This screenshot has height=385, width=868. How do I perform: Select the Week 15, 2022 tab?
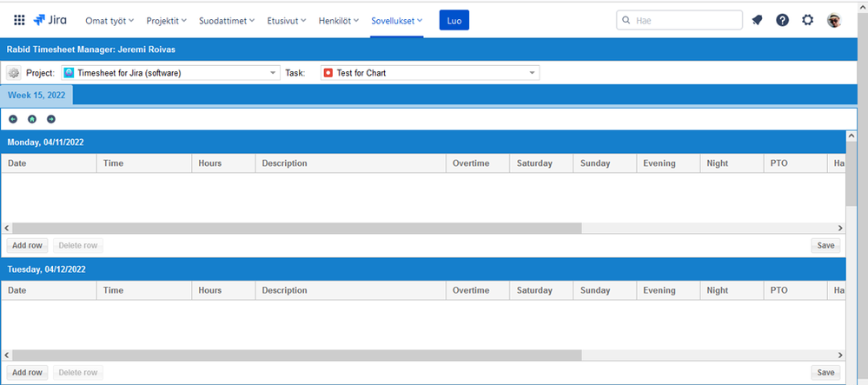(x=36, y=96)
